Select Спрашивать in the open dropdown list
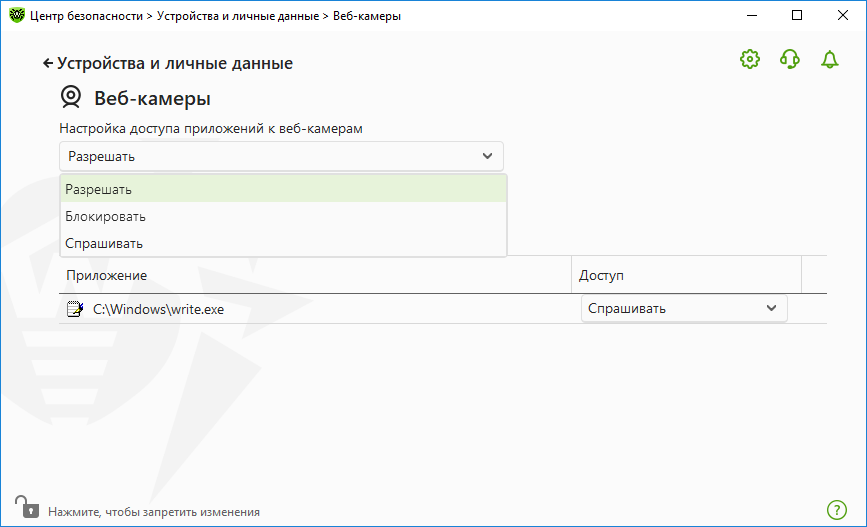 [x=283, y=243]
